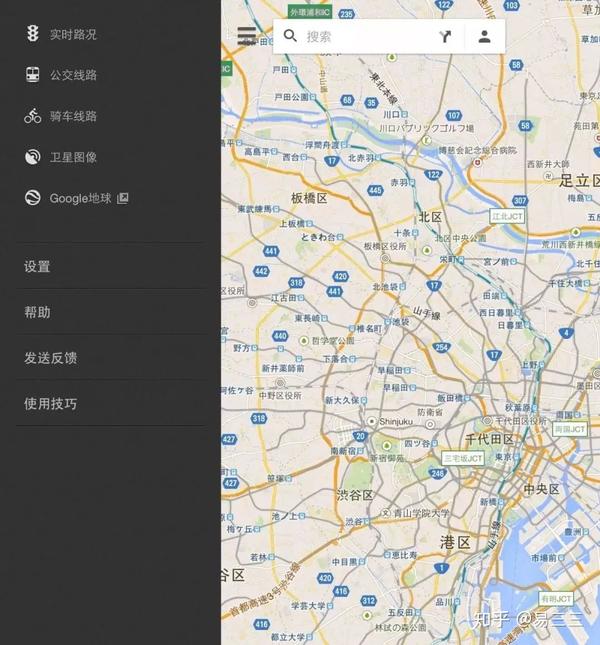Click the 中野区役所 place label
600x645 pixels.
point(280,395)
